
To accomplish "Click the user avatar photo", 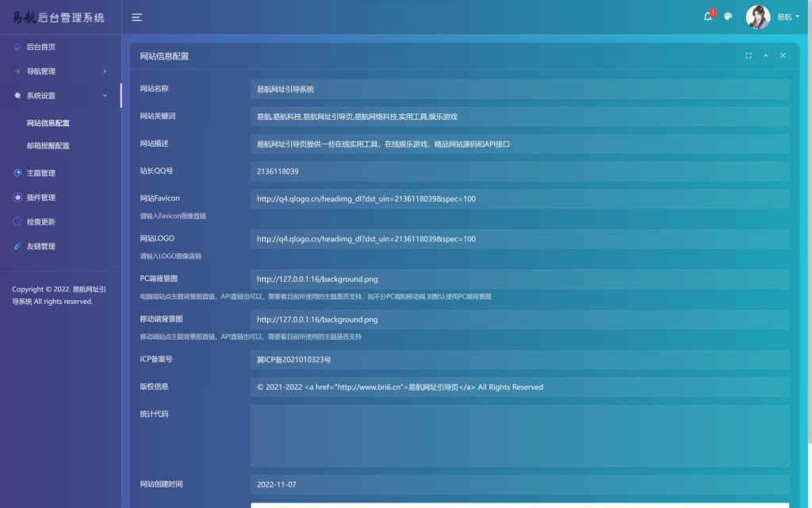I will 758,17.
